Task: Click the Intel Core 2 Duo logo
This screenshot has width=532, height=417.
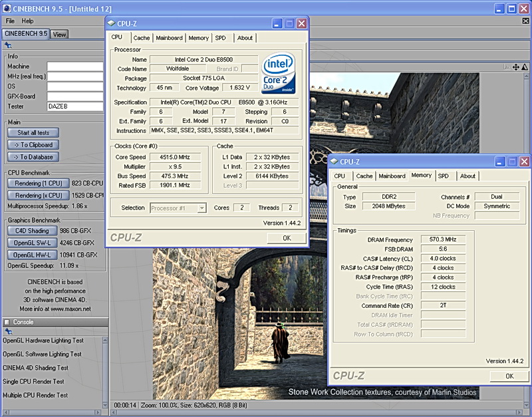Action: tap(278, 72)
